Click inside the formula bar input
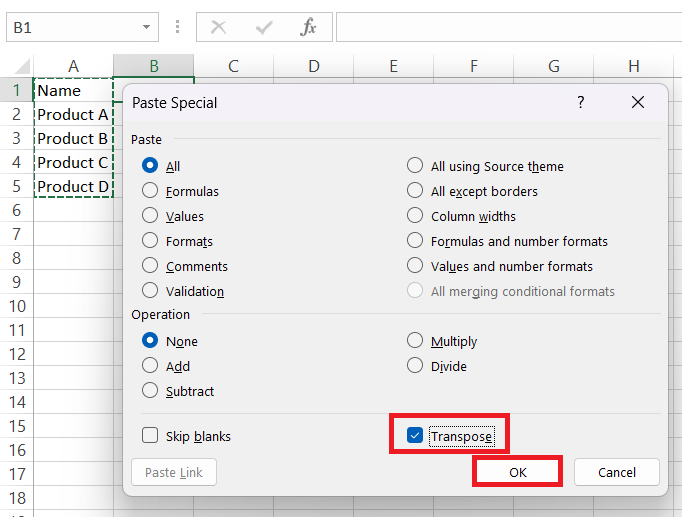The height and width of the screenshot is (517, 682). (509, 27)
